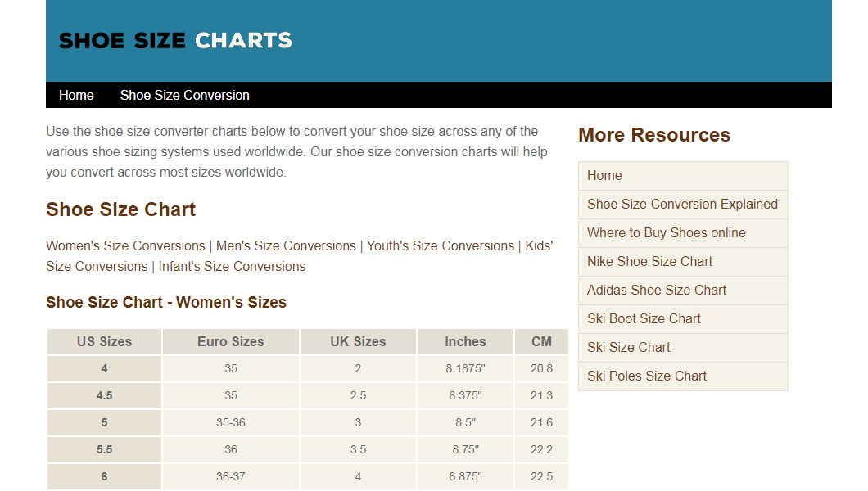
Task: Open the Nike Shoe Size Chart
Action: coord(649,261)
